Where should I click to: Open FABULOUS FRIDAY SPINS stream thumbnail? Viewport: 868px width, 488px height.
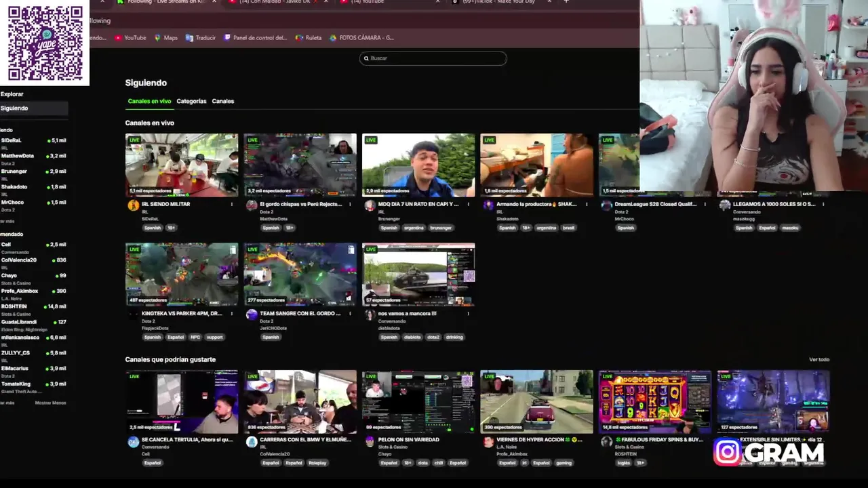coord(654,401)
